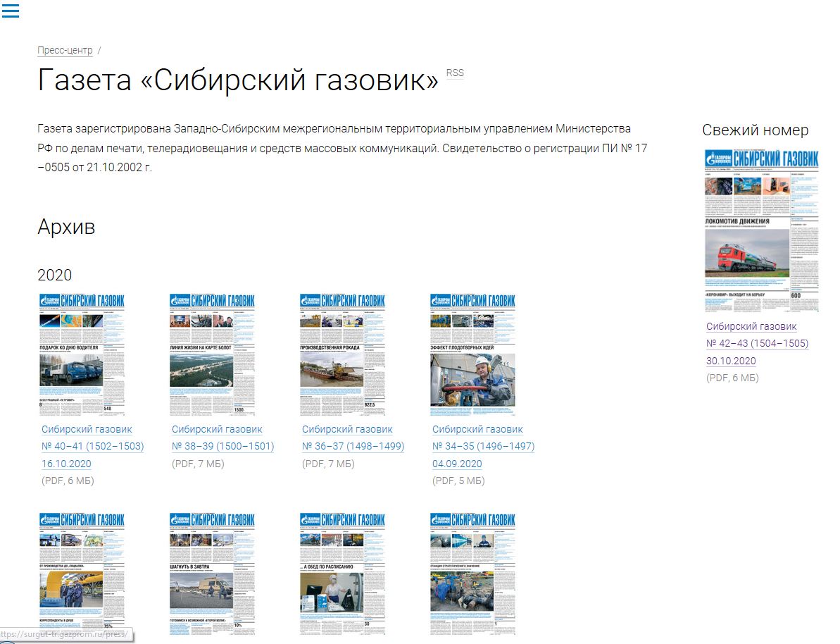Screen dimensions: 840x644
Task: Open issue № 42–43 (1504–1505) link
Action: (757, 344)
